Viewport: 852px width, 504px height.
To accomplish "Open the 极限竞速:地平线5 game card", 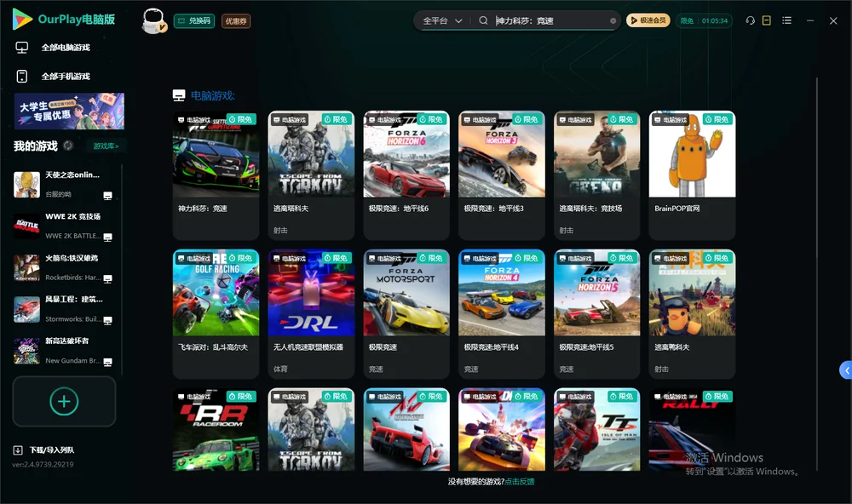I will [596, 314].
